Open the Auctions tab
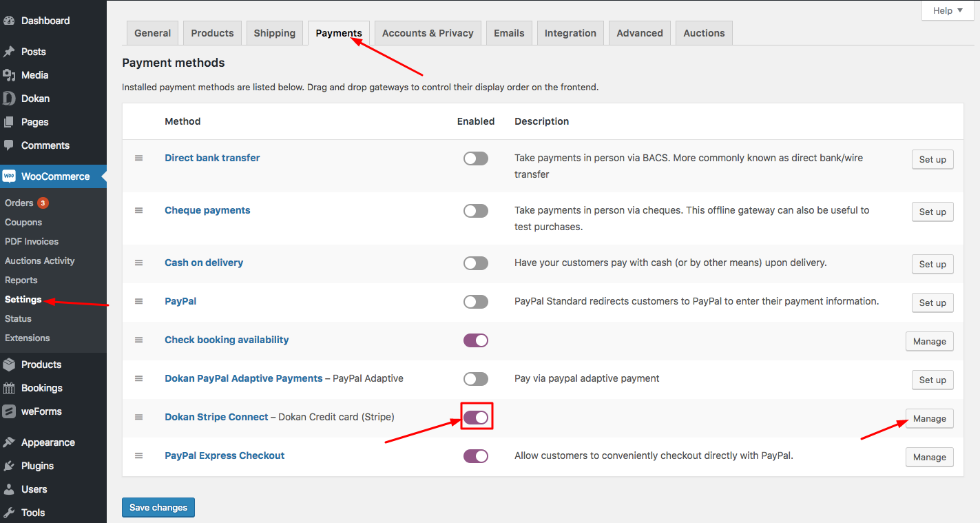980x523 pixels. tap(704, 33)
